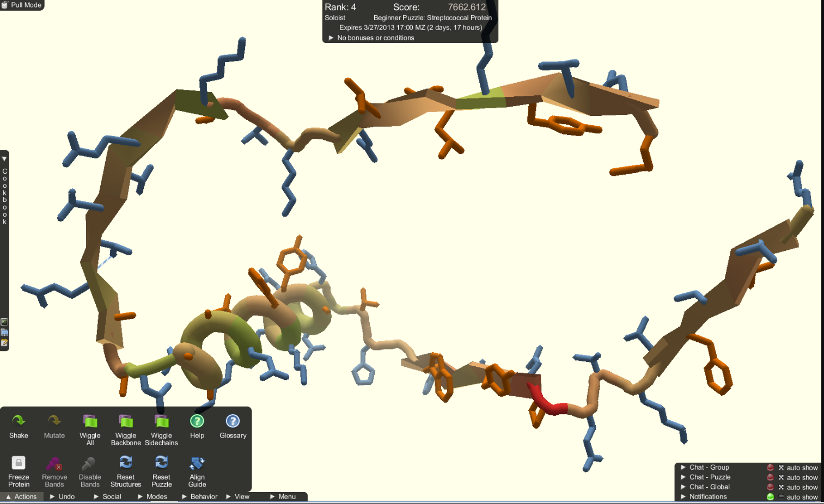Click the vertical Cookbook label
This screenshot has width=824, height=504.
(x=5, y=196)
